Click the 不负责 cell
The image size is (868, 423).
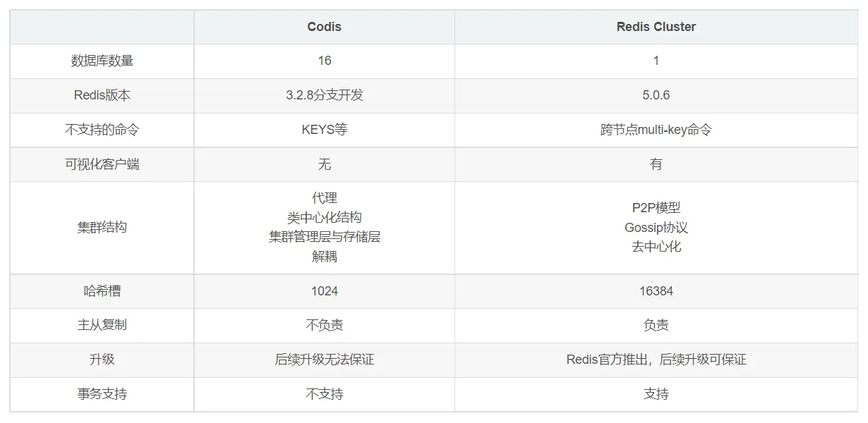[325, 325]
